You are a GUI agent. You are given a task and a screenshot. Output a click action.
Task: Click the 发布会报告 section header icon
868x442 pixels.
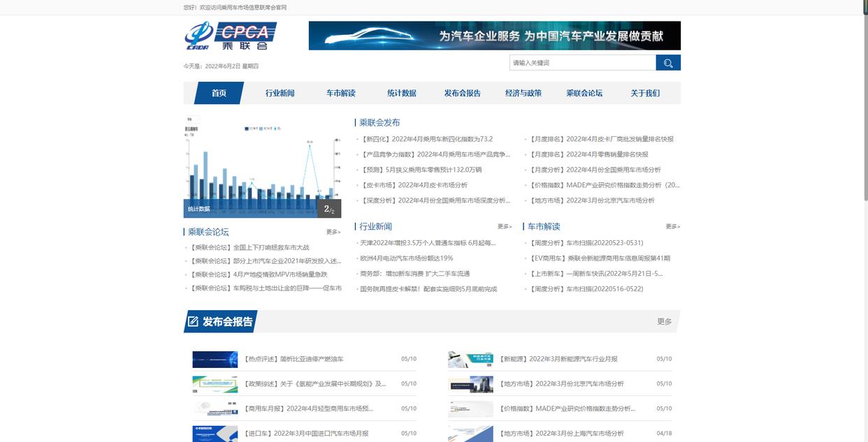191,320
